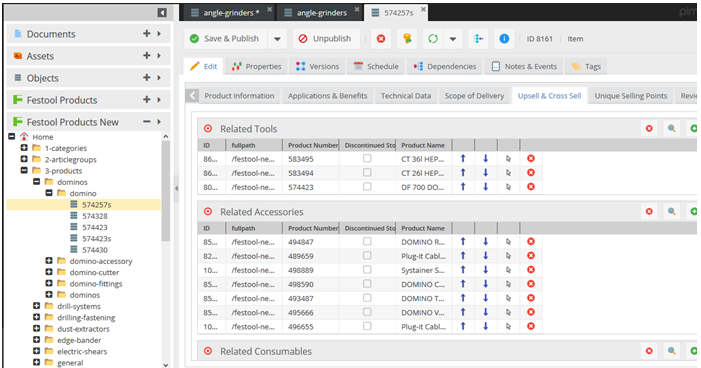701x368 pixels.
Task: Open the Technical Data tab
Action: [x=405, y=96]
